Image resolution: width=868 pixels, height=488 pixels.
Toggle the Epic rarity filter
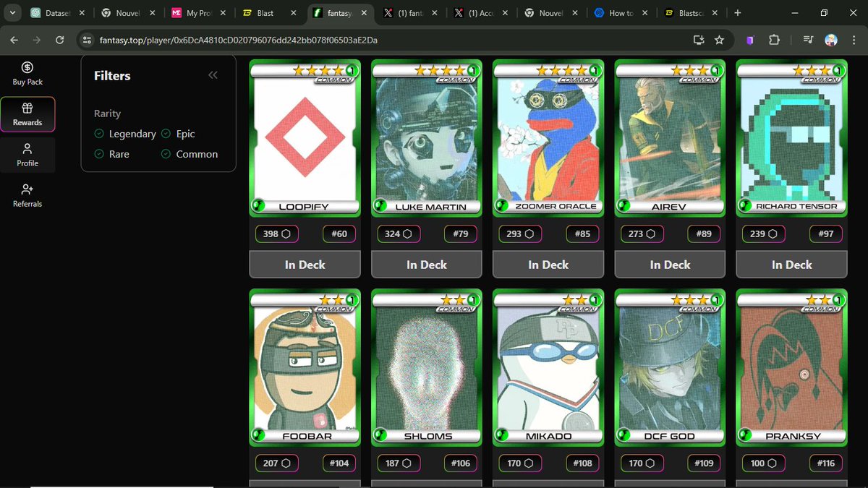tap(178, 134)
